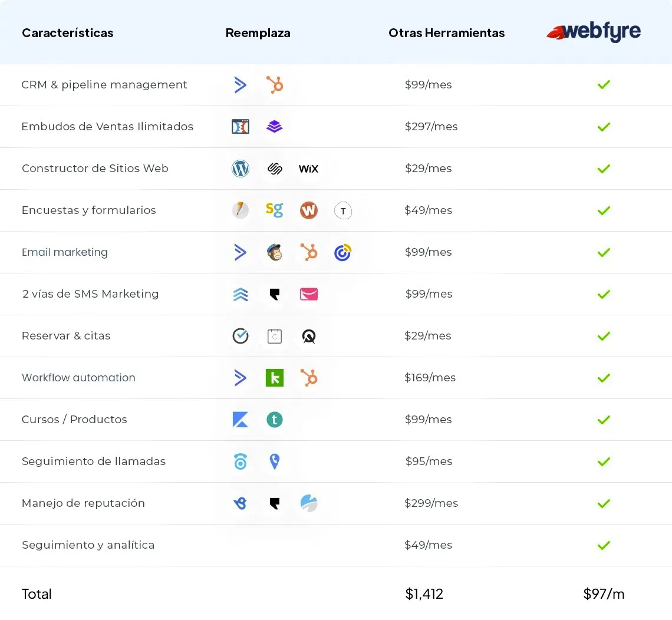Click the $97/m total price
The height and width of the screenshot is (620, 672).
pyautogui.click(x=604, y=594)
